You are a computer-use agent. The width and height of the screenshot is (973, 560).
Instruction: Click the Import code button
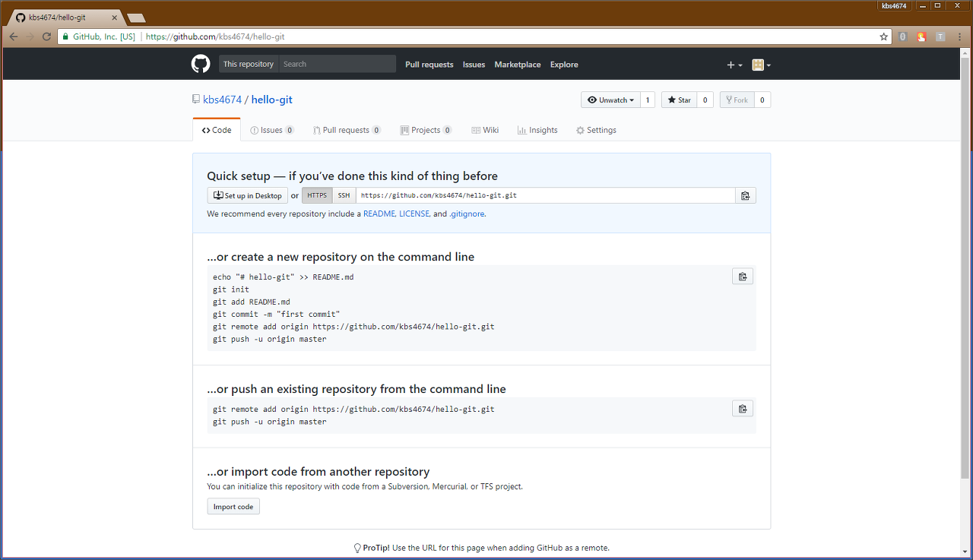coord(233,507)
